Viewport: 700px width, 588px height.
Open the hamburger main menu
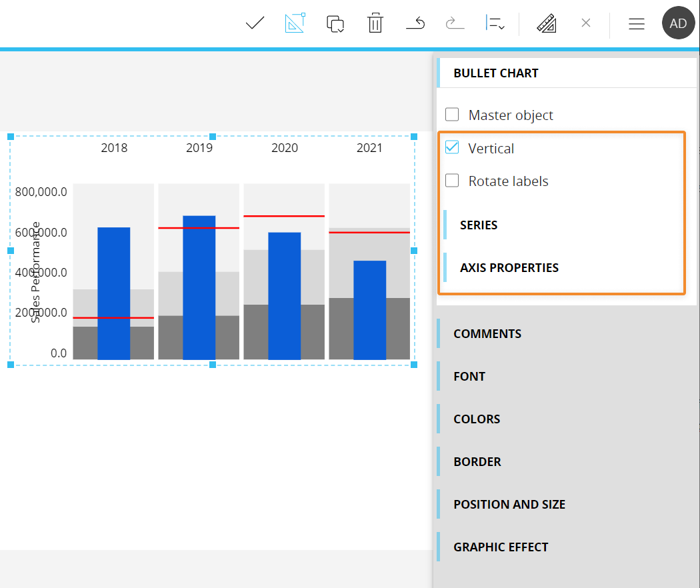point(637,24)
